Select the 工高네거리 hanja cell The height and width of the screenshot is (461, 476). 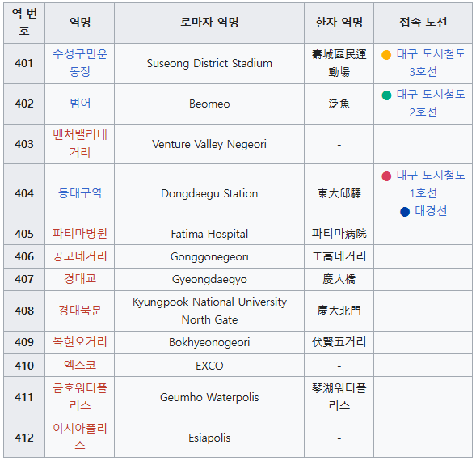click(x=339, y=256)
